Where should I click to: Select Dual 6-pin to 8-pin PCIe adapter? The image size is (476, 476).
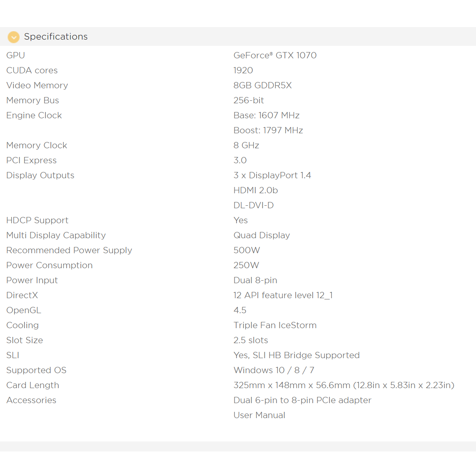[302, 400]
